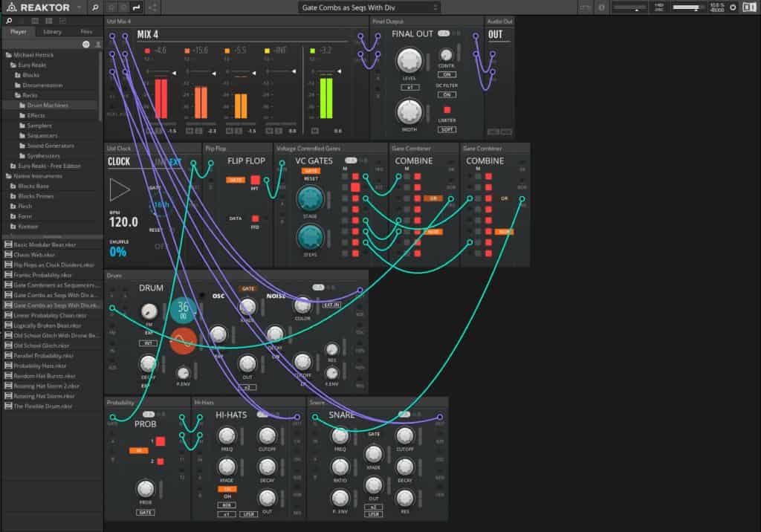The height and width of the screenshot is (532, 761).
Task: Click the browser search magnifier icon
Action: pos(9,21)
